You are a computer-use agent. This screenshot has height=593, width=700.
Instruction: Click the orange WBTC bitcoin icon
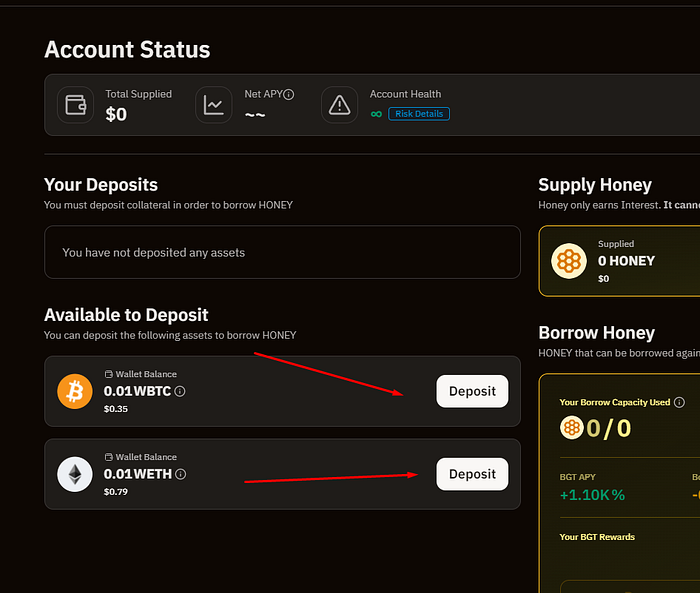pyautogui.click(x=75, y=391)
